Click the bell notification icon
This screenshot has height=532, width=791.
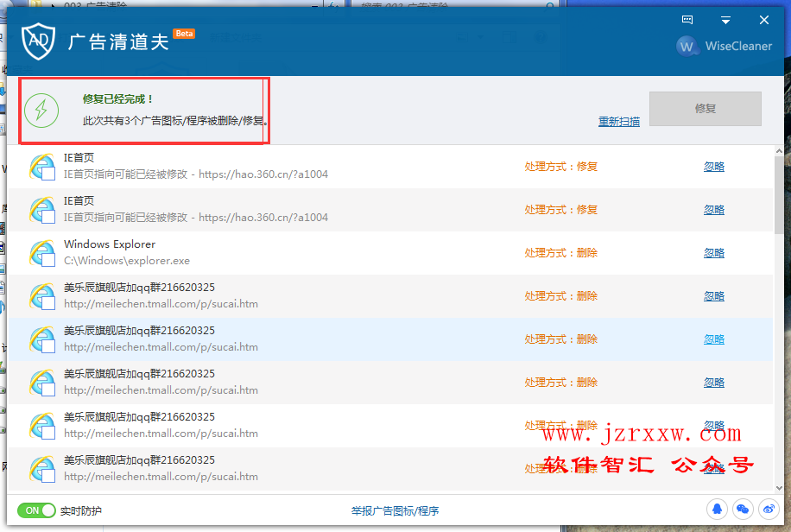[717, 509]
